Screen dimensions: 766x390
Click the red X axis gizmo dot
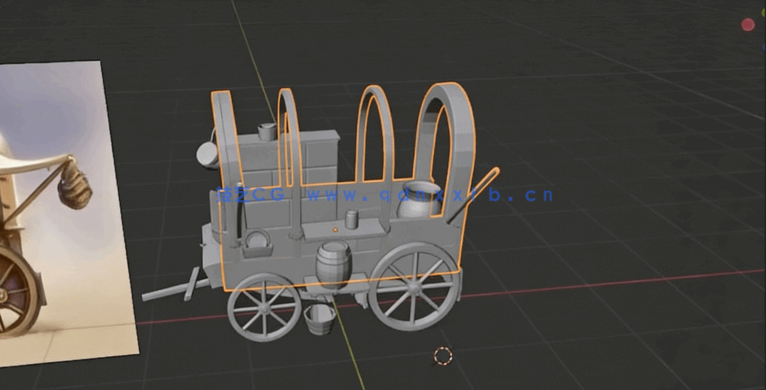[747, 24]
